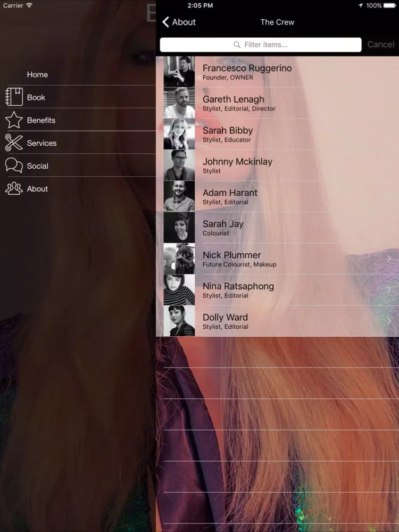
Task: Open Sarah Bibby's photo thumbnail
Action: 179,134
